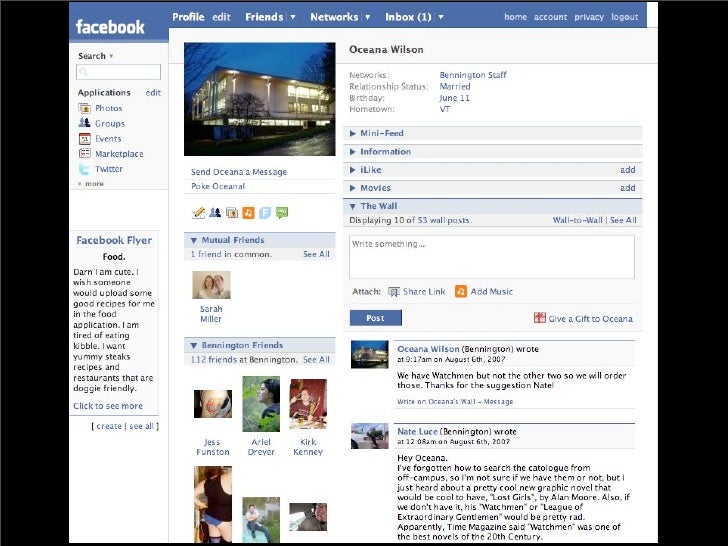Screen dimensions: 728x546
Task: Open Nate Luce's wall post avatar
Action: click(370, 436)
